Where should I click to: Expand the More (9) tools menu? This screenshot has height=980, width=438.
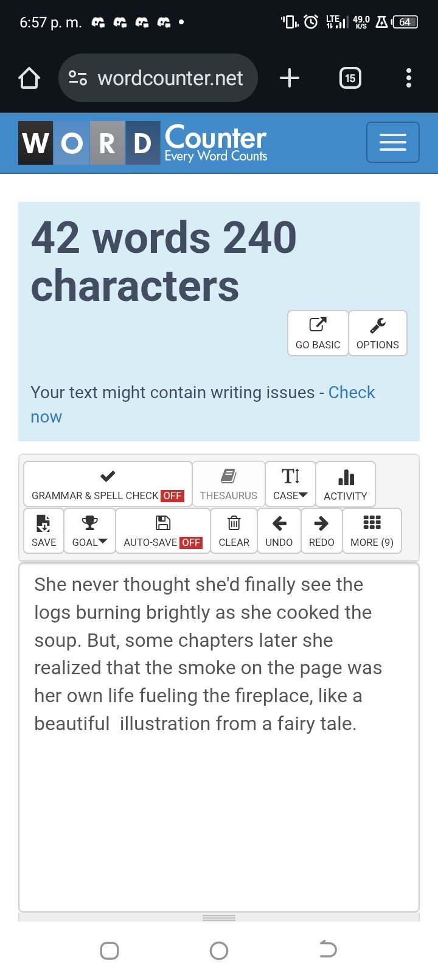[x=372, y=531]
